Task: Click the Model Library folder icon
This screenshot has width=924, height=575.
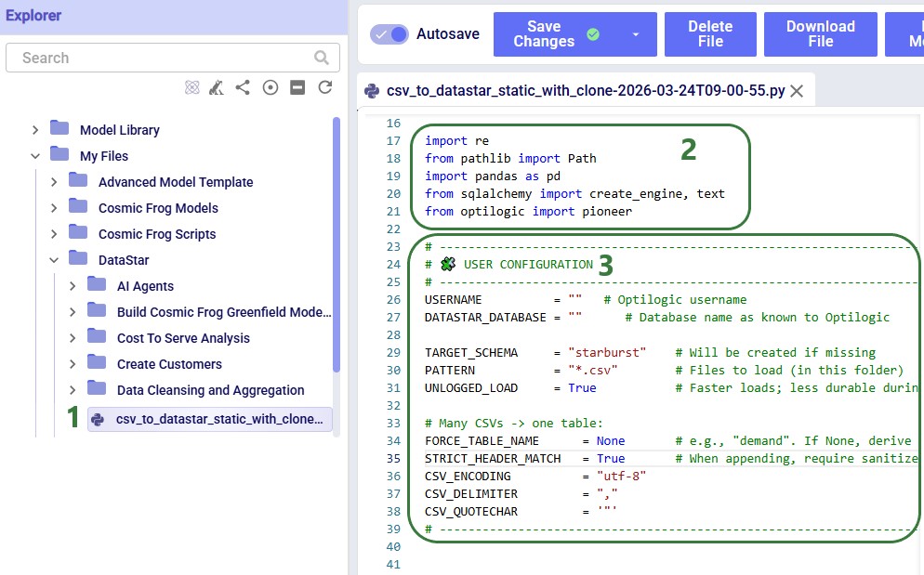Action: point(59,128)
